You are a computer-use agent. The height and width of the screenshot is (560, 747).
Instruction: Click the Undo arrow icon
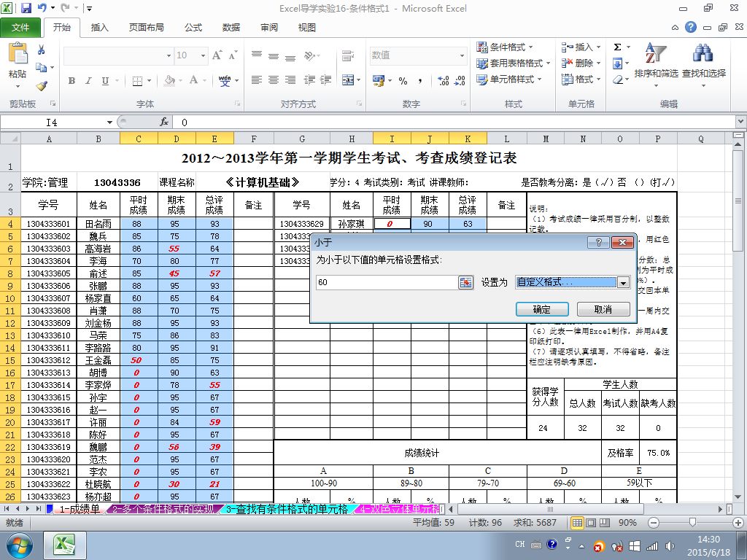point(42,7)
